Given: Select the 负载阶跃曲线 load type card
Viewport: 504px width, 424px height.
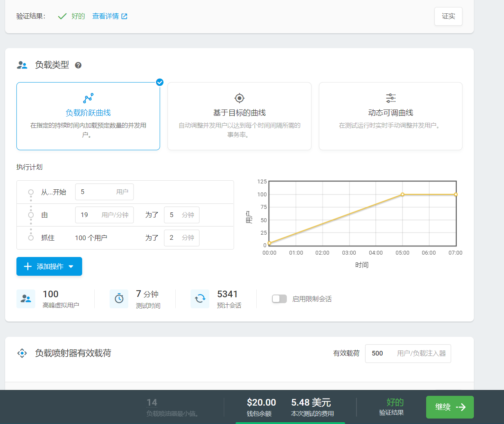Looking at the screenshot, I should click(x=88, y=116).
